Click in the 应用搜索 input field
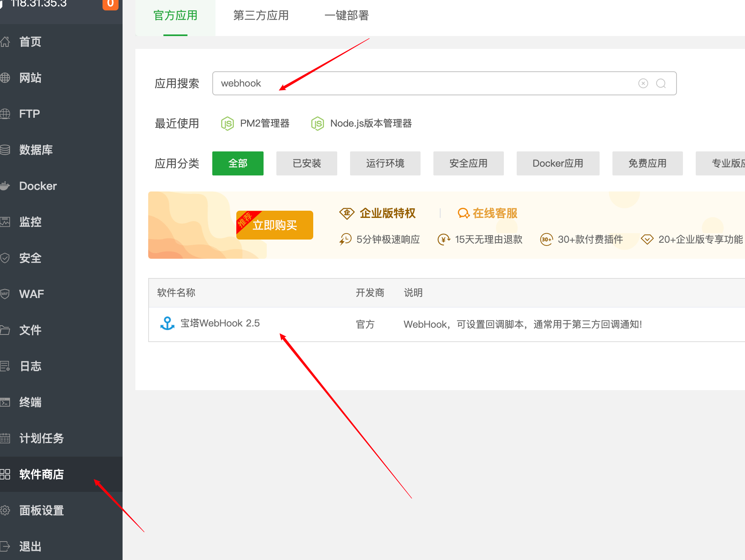 421,83
